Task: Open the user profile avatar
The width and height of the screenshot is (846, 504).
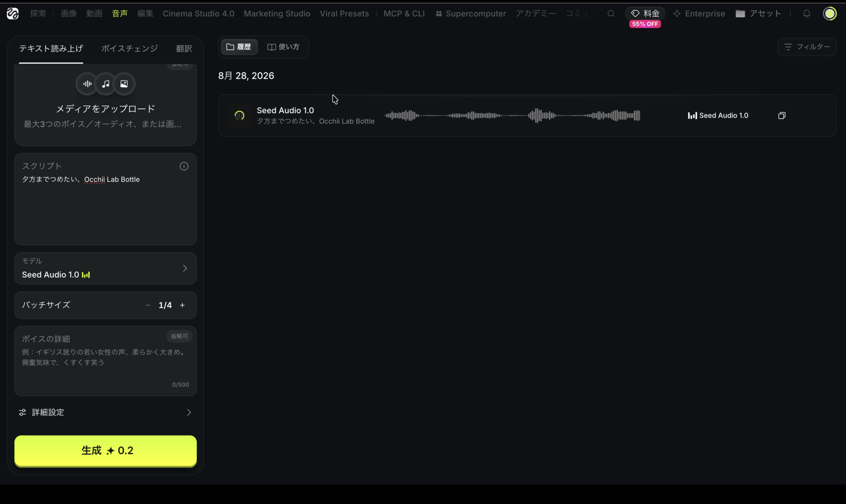Action: (x=830, y=14)
